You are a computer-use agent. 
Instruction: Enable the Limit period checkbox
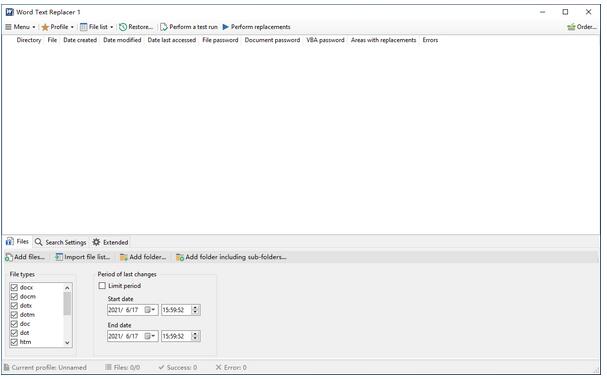(102, 286)
